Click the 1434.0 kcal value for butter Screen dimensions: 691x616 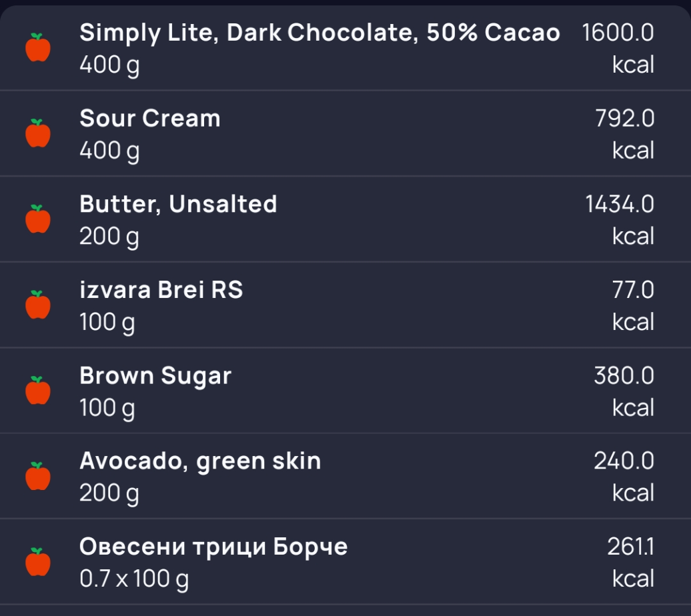tap(620, 219)
